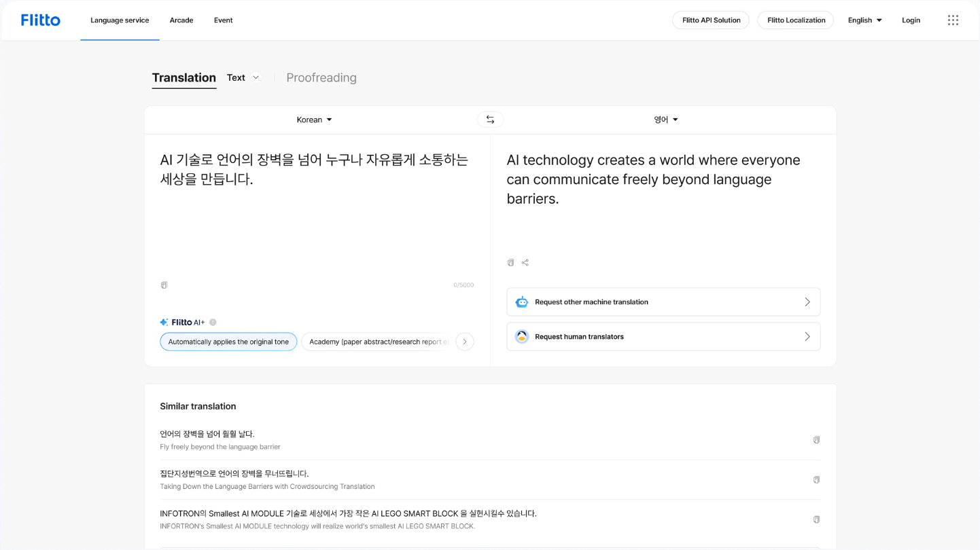Select the Academy tone chip
This screenshot has width=980, height=550.
click(377, 342)
